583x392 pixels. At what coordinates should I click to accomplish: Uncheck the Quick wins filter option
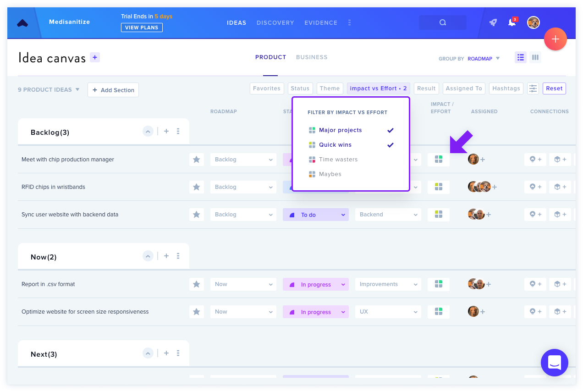[351, 145]
